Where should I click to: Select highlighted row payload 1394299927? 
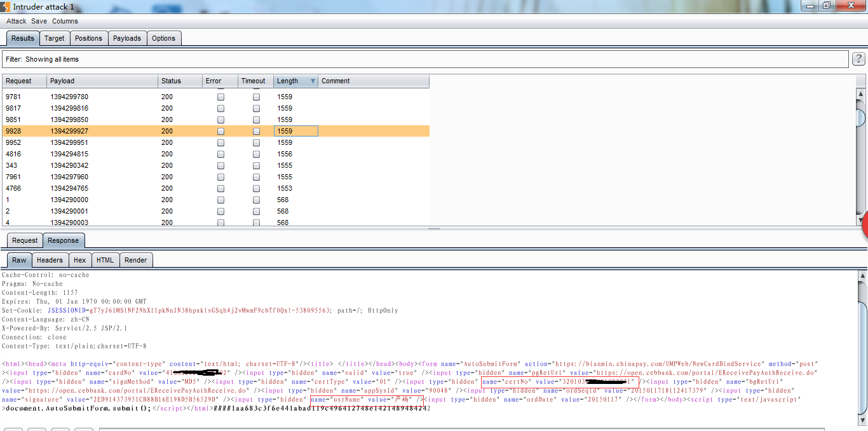pos(216,131)
